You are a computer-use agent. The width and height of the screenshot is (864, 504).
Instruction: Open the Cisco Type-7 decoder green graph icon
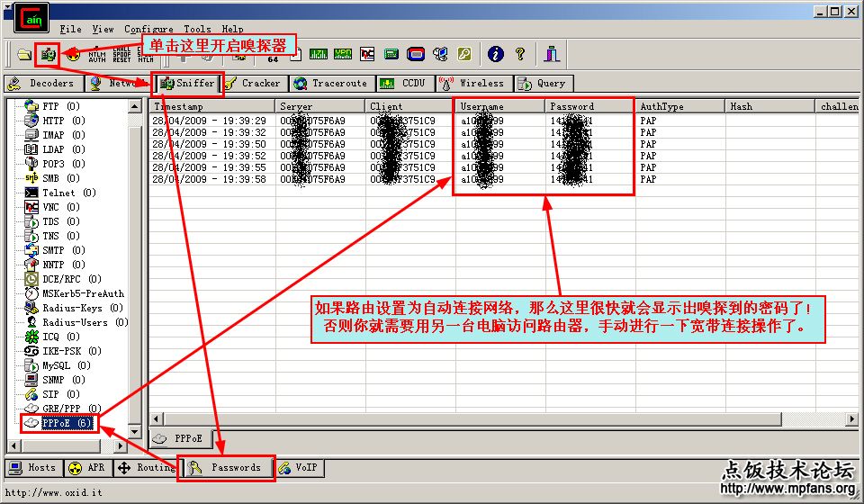point(319,54)
